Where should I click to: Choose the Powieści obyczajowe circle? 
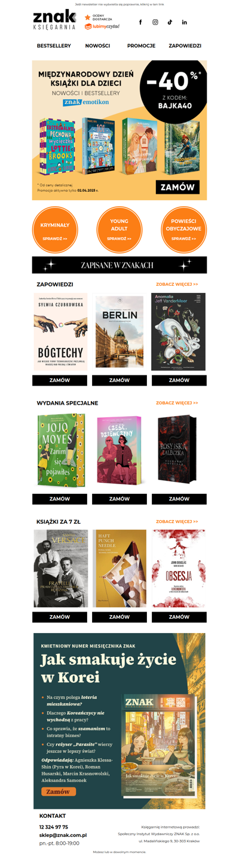pos(184,230)
